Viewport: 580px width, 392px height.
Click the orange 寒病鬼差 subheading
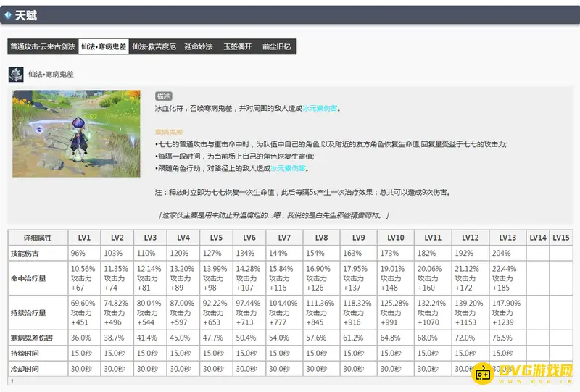169,132
